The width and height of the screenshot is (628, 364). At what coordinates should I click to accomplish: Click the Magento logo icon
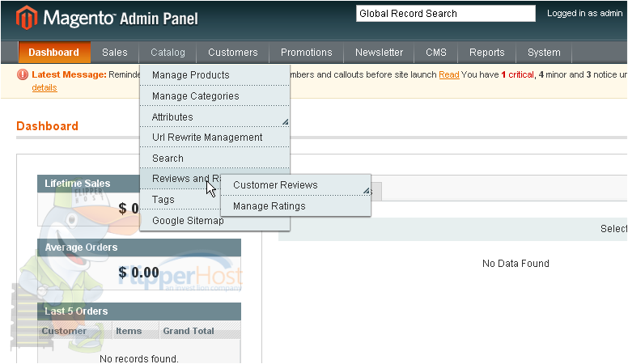click(x=27, y=18)
